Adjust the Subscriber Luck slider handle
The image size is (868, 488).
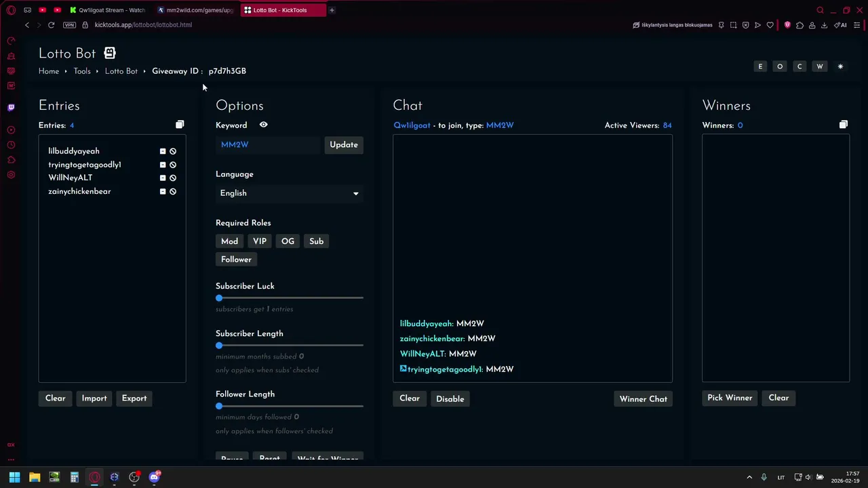tap(219, 298)
